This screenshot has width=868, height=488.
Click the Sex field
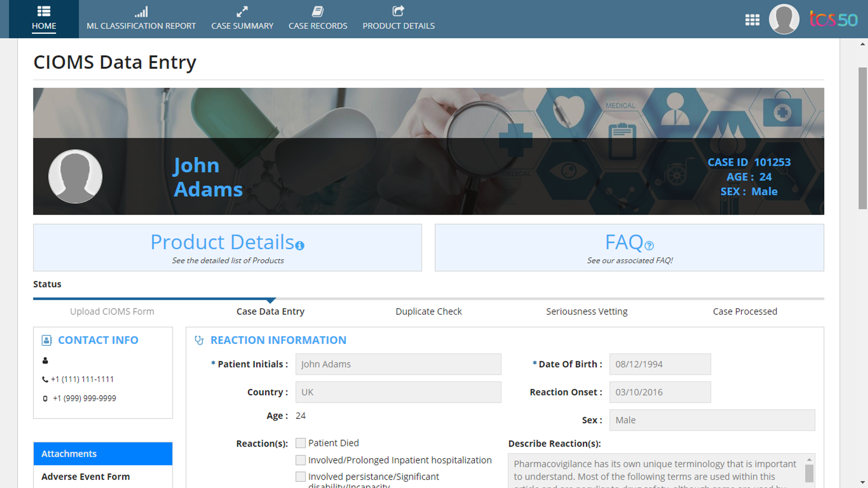click(712, 420)
